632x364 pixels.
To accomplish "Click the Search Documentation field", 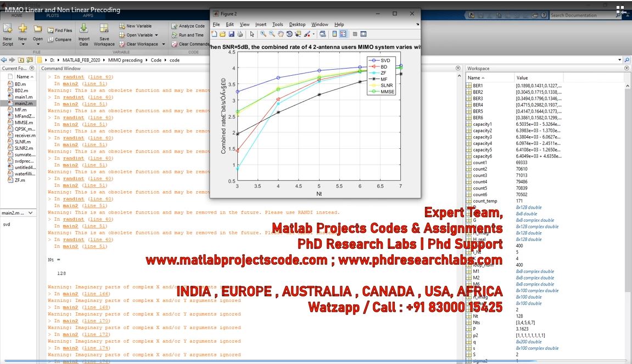I will (581, 15).
